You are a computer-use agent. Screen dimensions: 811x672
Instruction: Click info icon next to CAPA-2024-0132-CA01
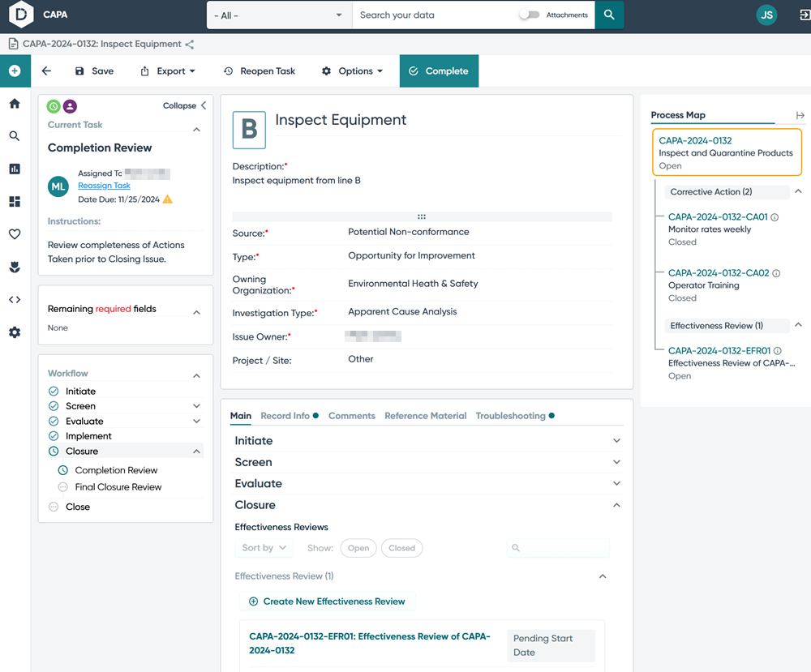point(775,217)
